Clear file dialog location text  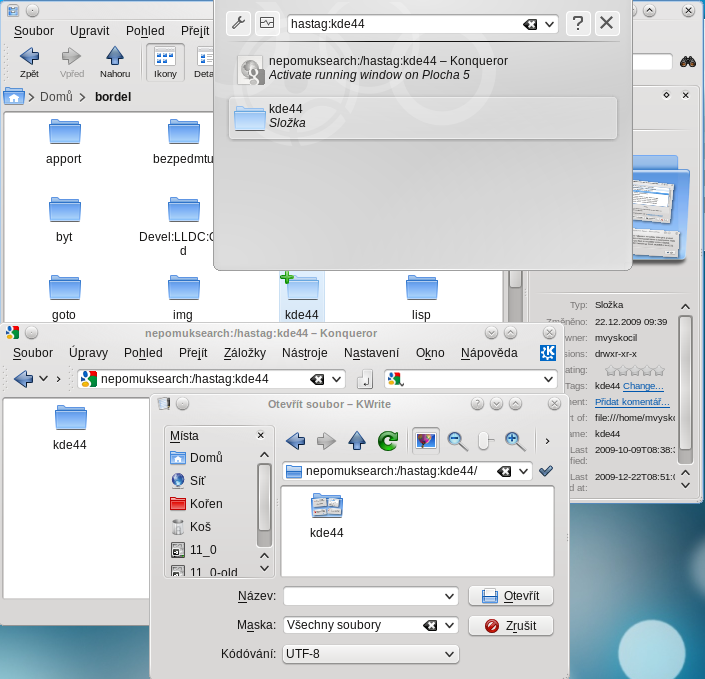[504, 471]
